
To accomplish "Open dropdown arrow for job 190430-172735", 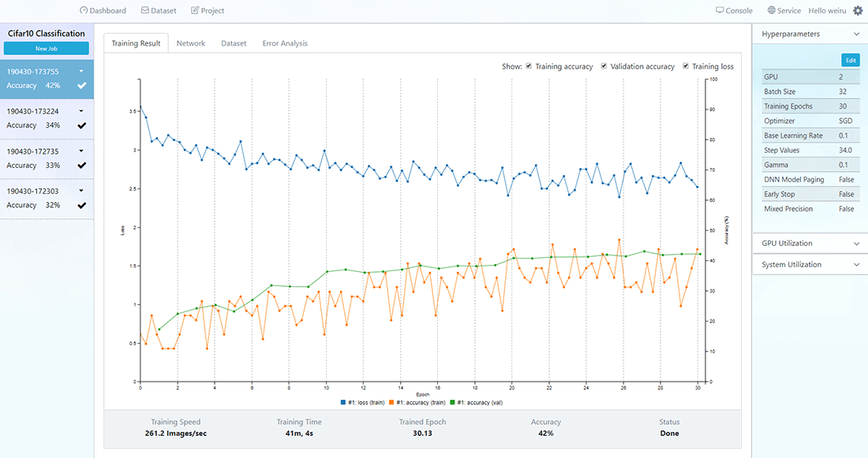I will pyautogui.click(x=81, y=151).
